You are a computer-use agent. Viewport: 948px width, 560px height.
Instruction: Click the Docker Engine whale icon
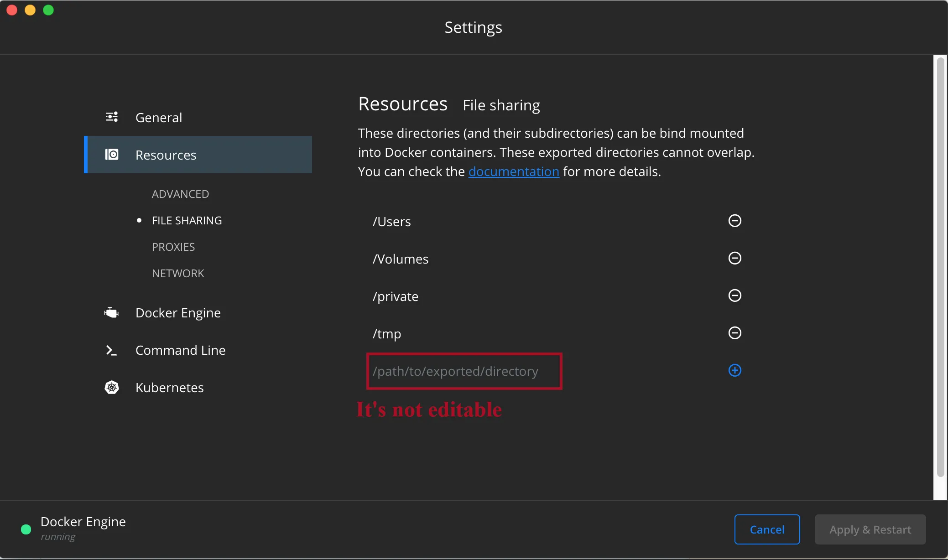click(x=111, y=313)
